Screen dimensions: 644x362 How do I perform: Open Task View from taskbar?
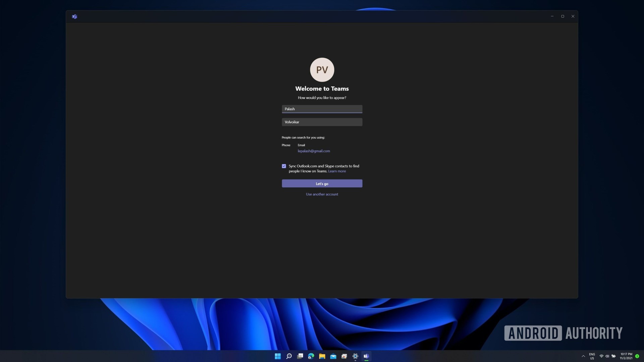(300, 356)
